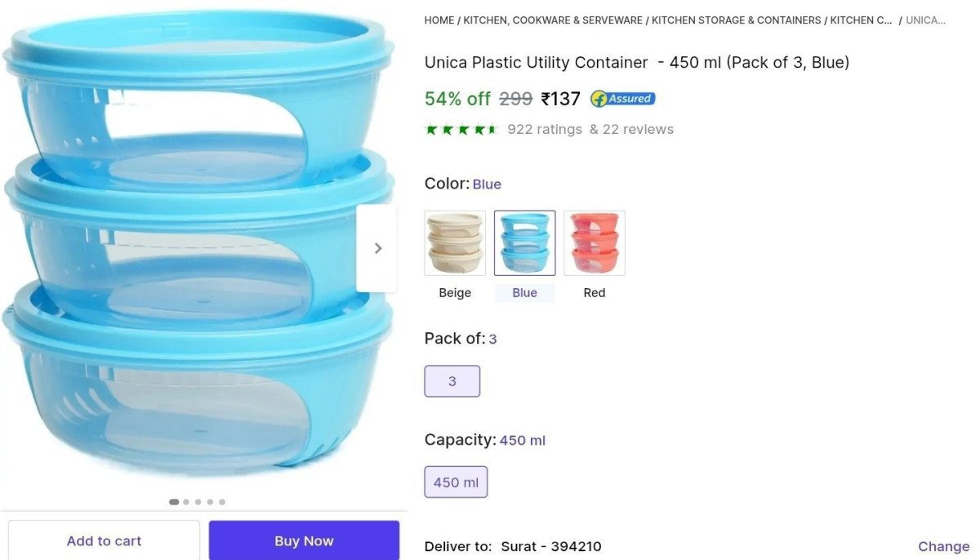Click the first image carousel dot
The width and height of the screenshot is (980, 560).
[x=174, y=502]
